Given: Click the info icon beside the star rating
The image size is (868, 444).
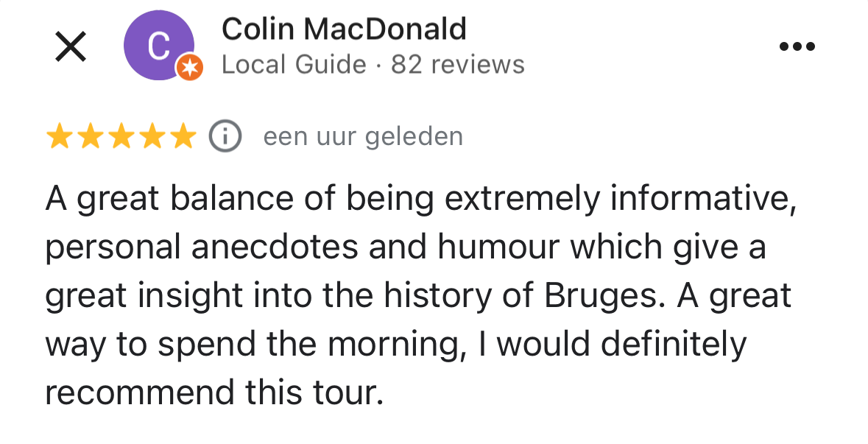Looking at the screenshot, I should tap(224, 135).
